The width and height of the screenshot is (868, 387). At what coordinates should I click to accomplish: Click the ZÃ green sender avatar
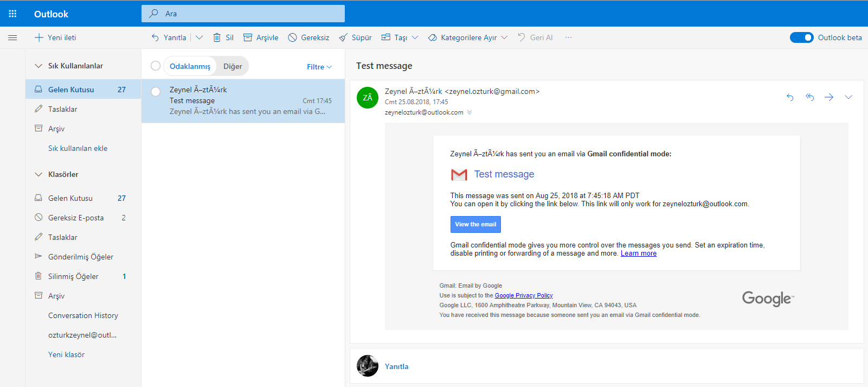click(x=368, y=98)
